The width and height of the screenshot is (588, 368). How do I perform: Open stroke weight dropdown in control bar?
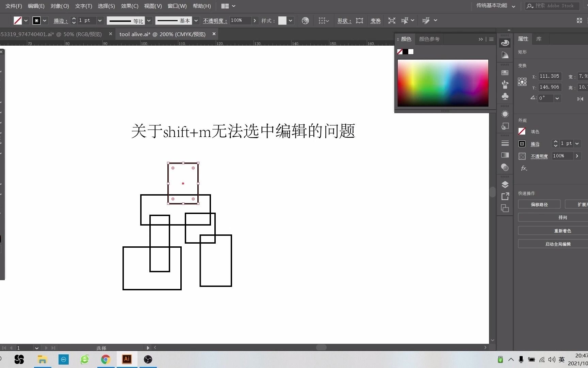(x=100, y=21)
